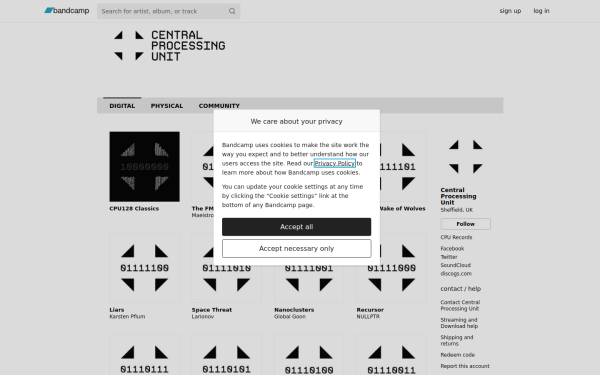This screenshot has width=600, height=375.
Task: Click Accept necessary only button
Action: coord(297,248)
